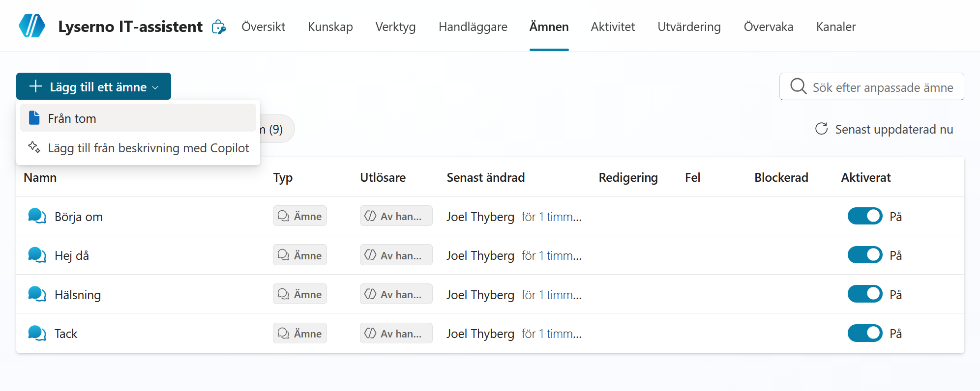Switch to the Kunskap tab

point(330,27)
